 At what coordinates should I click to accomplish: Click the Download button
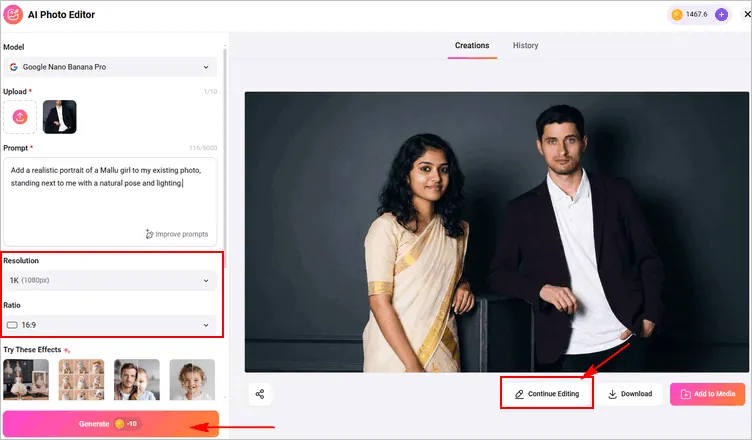coord(630,394)
